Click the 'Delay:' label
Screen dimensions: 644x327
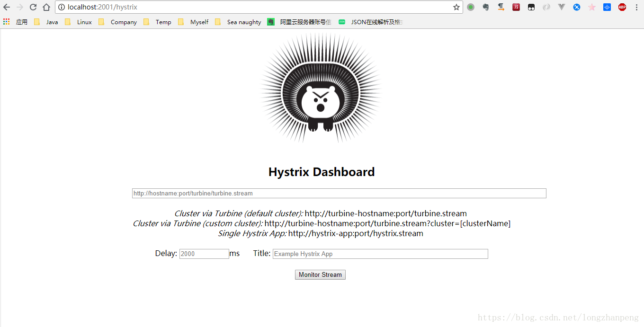click(x=166, y=253)
